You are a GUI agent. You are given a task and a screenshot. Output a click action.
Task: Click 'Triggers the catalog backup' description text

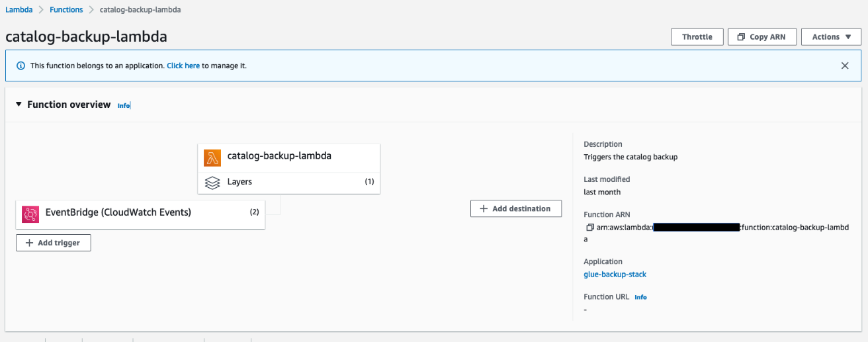tap(630, 157)
